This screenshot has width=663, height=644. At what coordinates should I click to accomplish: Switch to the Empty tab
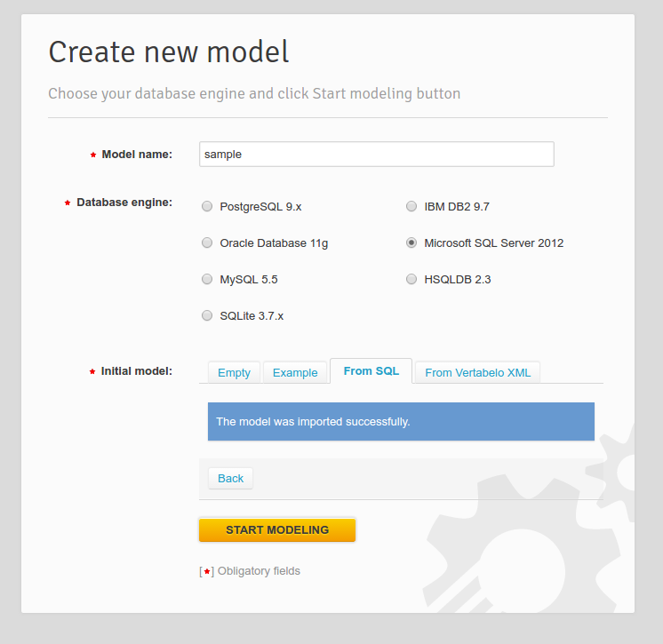tap(234, 372)
